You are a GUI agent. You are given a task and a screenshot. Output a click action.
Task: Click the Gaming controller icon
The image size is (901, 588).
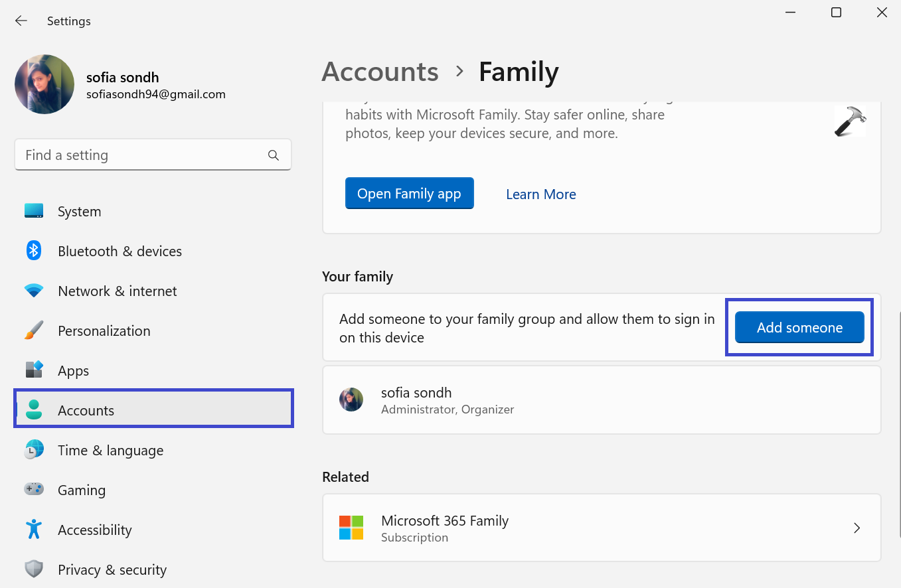coord(34,490)
